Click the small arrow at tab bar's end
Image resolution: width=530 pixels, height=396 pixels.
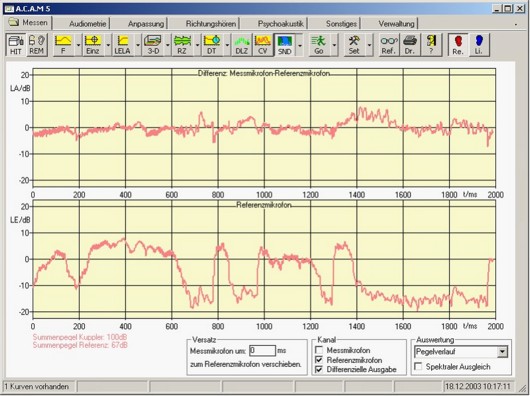pos(516,24)
